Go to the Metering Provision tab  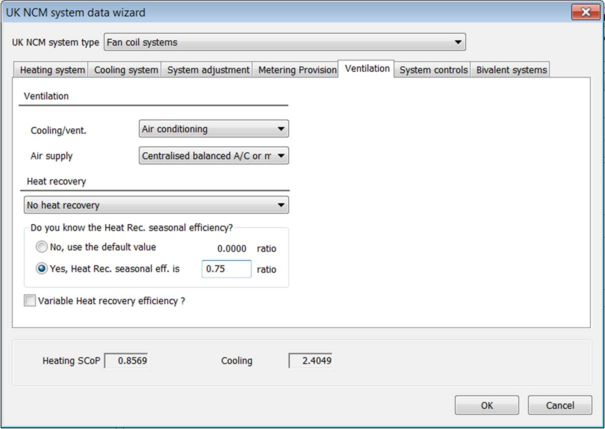point(297,70)
